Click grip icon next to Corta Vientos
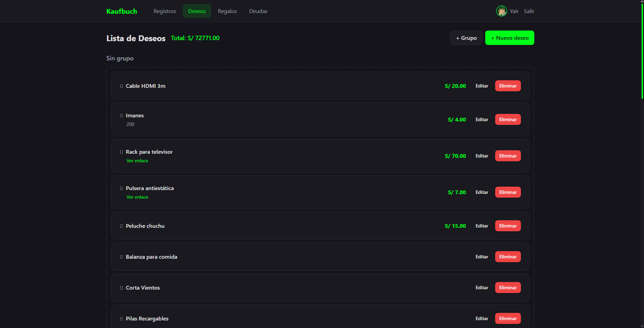 (x=121, y=288)
